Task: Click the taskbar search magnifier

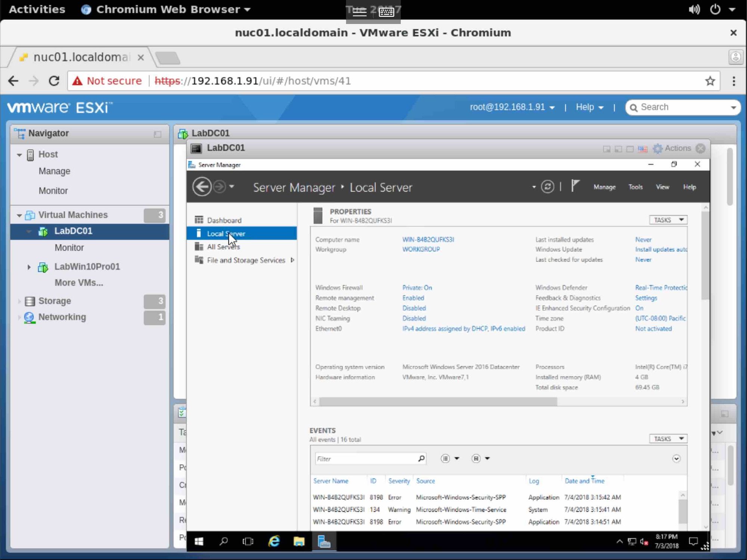Action: 223,541
